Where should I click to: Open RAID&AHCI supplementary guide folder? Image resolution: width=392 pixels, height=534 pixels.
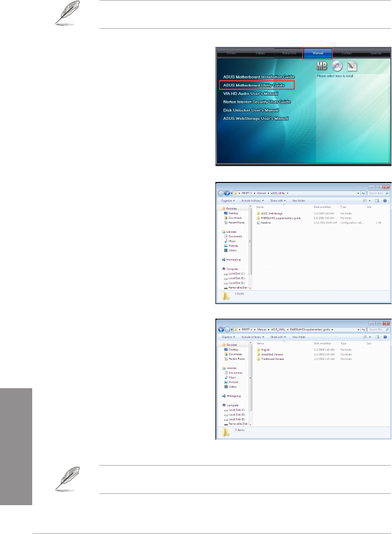click(278, 218)
